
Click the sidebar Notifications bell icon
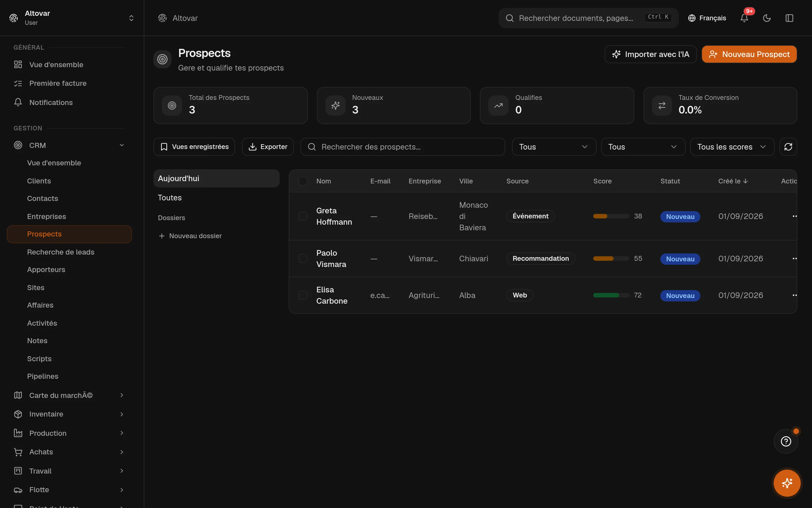click(18, 102)
